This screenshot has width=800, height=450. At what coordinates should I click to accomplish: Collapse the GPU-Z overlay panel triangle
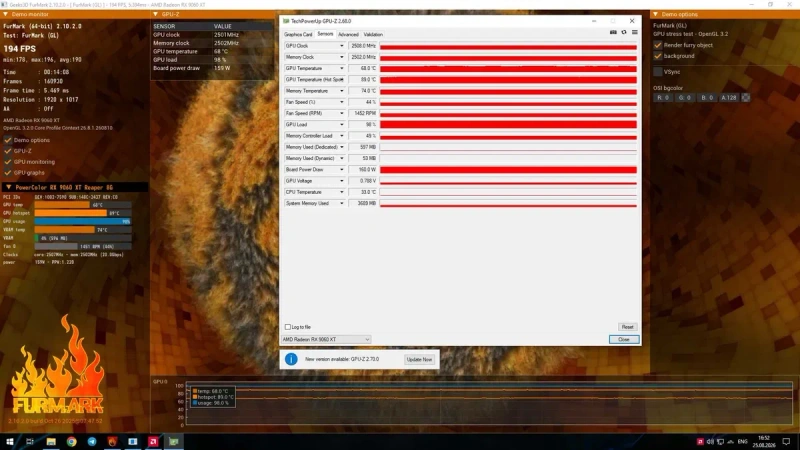pyautogui.click(x=156, y=14)
